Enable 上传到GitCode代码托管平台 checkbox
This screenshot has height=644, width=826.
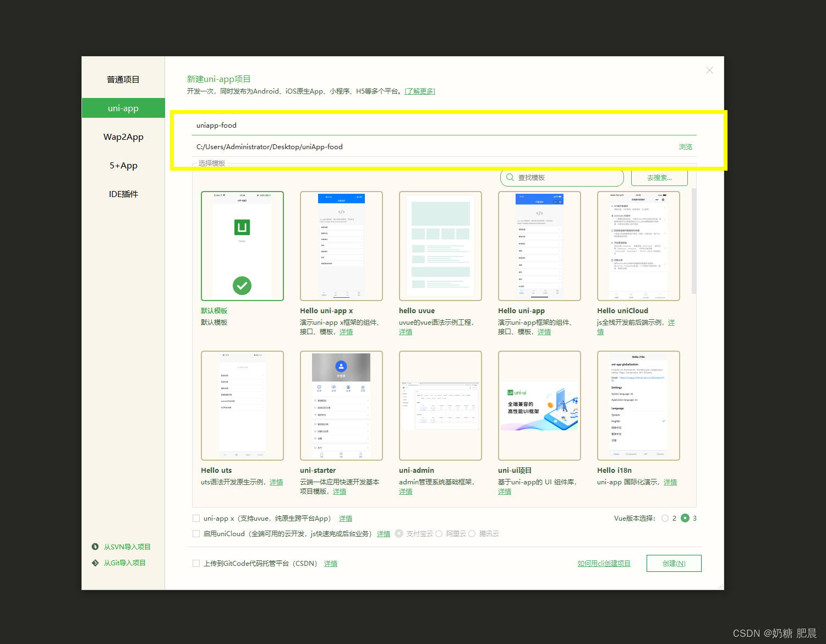[196, 564]
